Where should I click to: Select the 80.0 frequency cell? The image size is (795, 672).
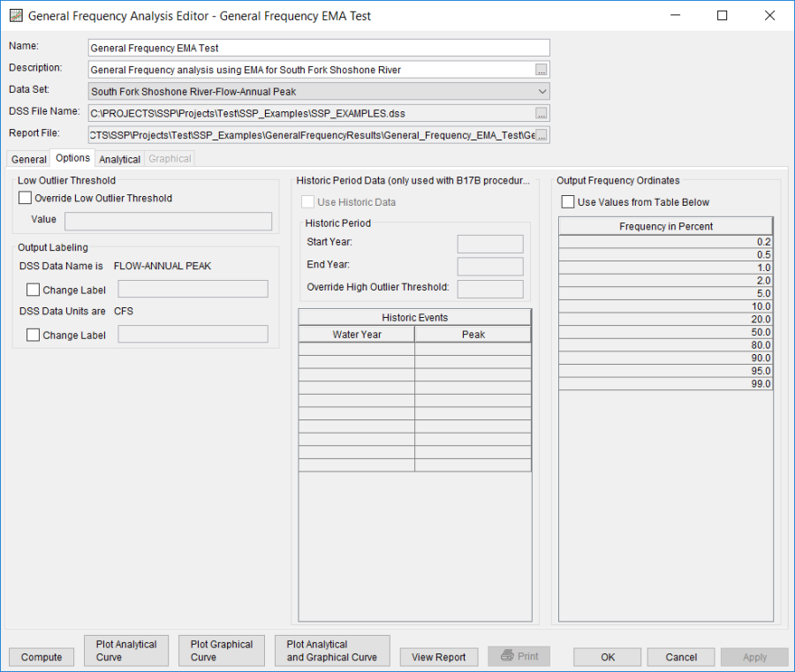pyautogui.click(x=666, y=345)
